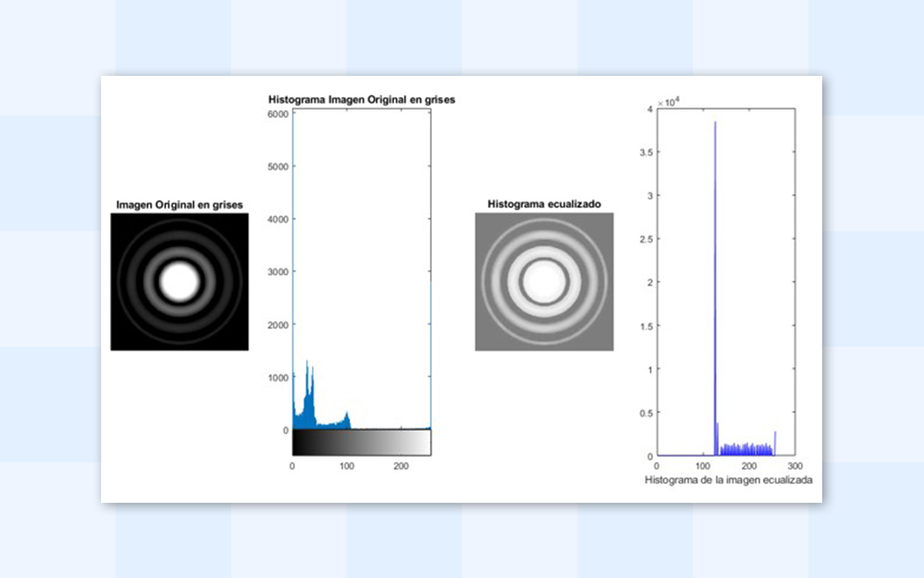Select the 'Imagen Original en grises' title
924x578 pixels.
tap(179, 205)
